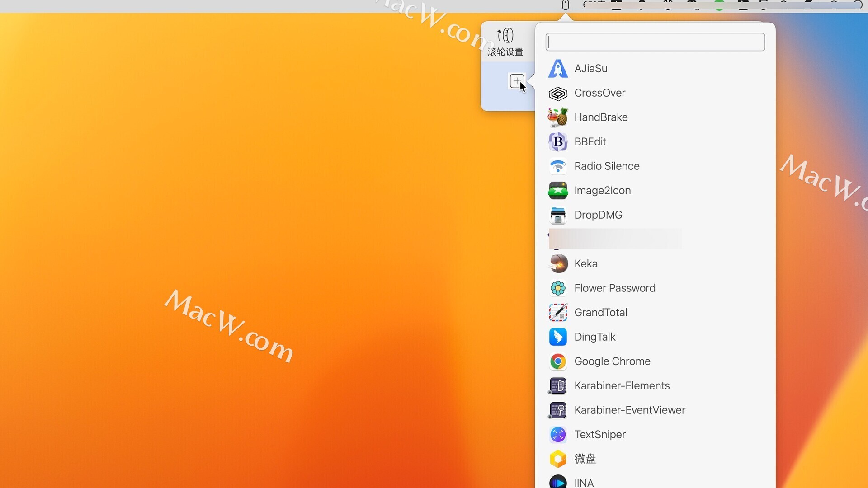Click the Karabiner-EventViewer app icon
This screenshot has height=488, width=868.
point(558,410)
